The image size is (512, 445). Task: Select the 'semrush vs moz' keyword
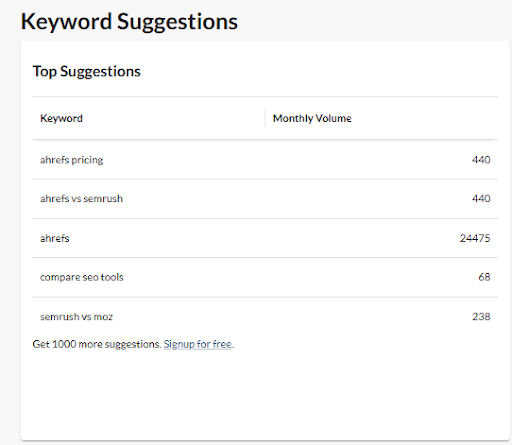click(x=76, y=316)
